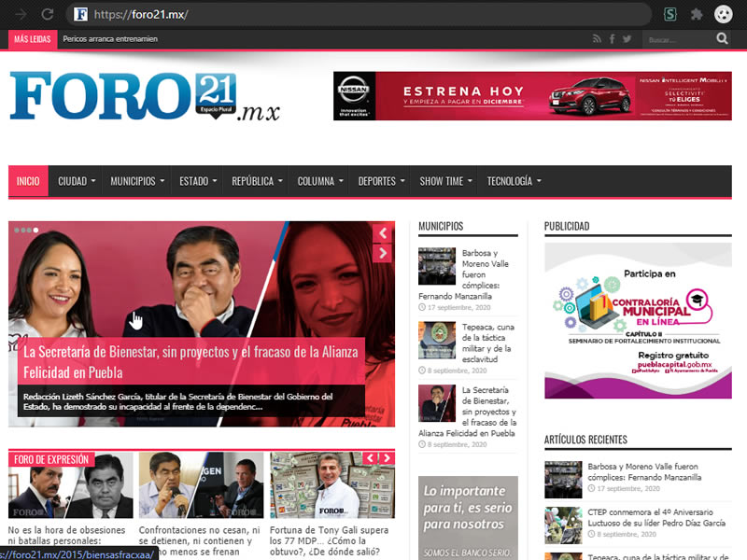The height and width of the screenshot is (560, 747).
Task: Open the browser profile avatar
Action: [723, 14]
